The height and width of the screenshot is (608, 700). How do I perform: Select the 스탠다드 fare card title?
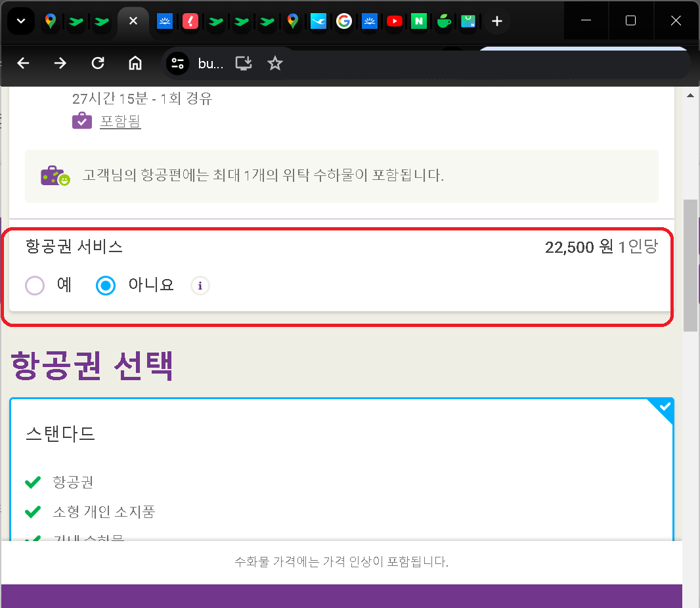coord(60,433)
